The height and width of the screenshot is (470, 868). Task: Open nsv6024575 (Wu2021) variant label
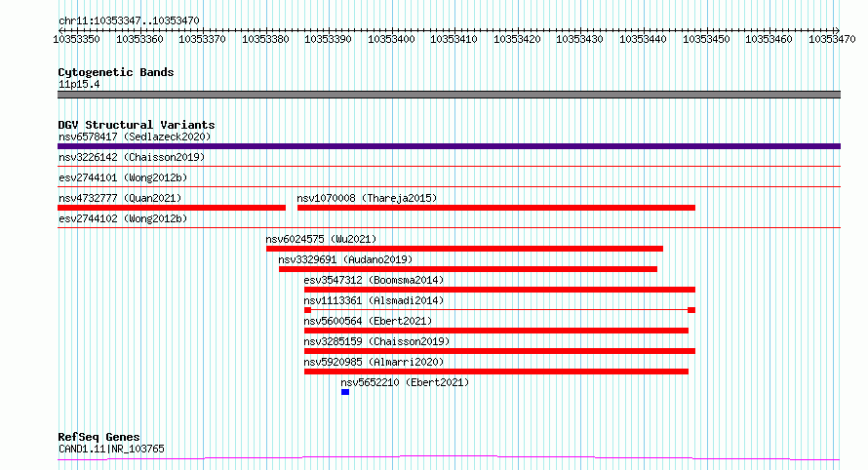coord(321,239)
